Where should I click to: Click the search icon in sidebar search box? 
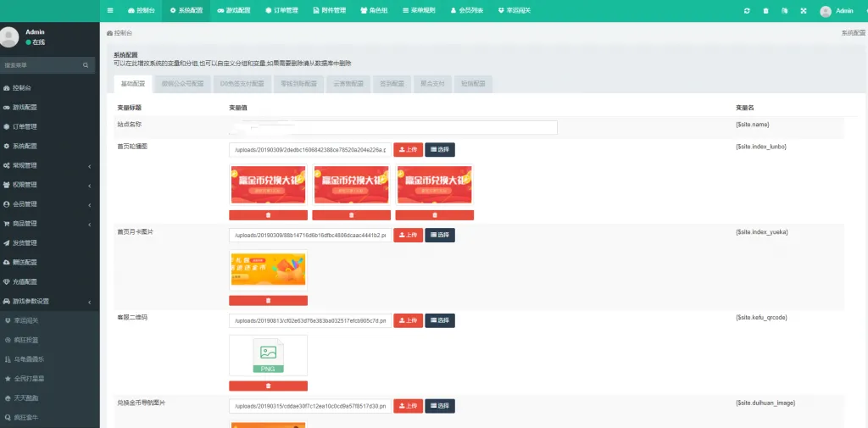(x=86, y=65)
